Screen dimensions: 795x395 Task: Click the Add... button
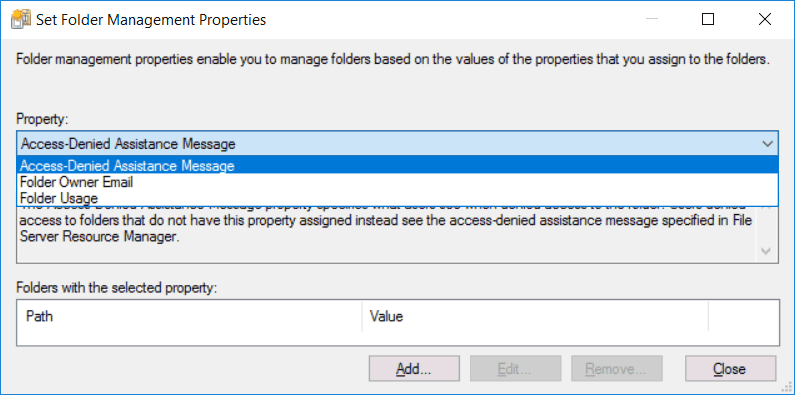point(414,369)
